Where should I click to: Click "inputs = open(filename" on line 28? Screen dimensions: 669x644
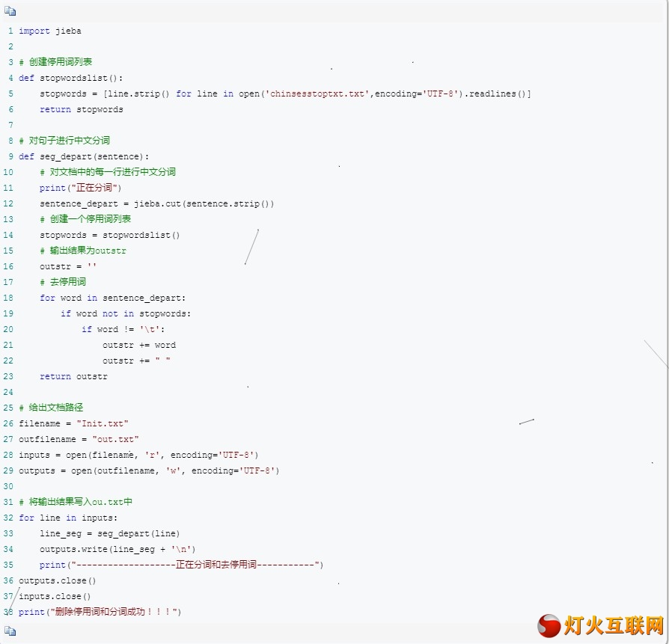76,455
